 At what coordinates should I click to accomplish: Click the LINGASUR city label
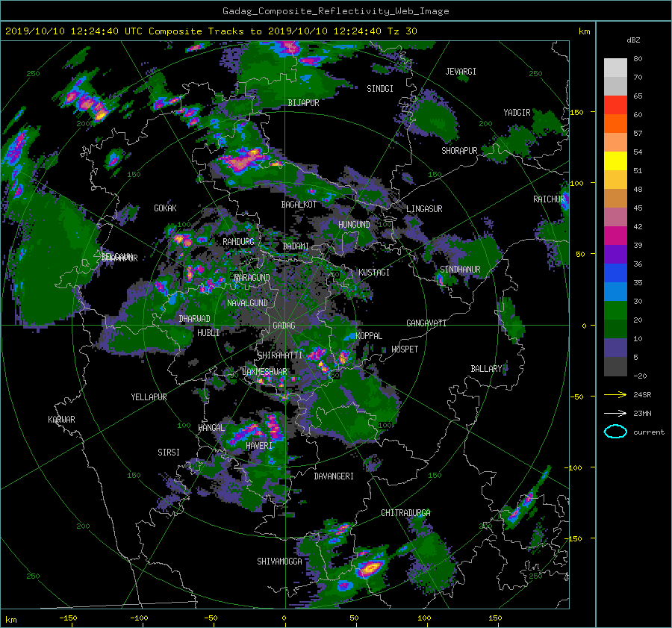click(x=424, y=209)
